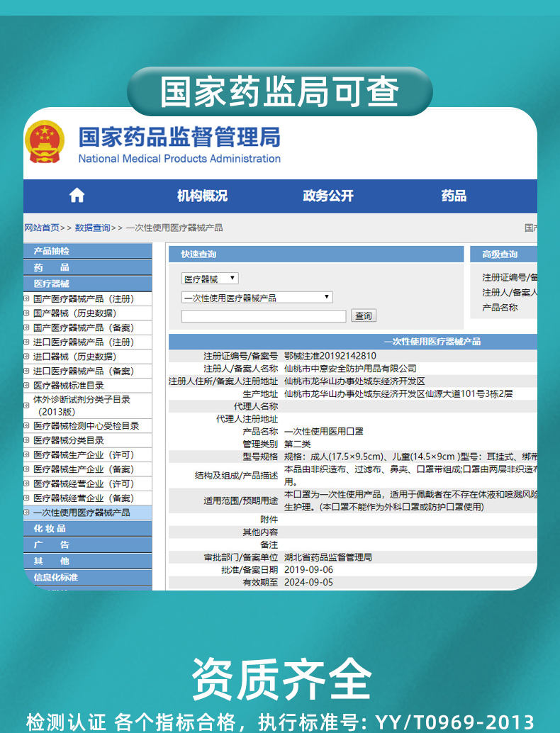Expand icon beside 医疗器械经营企业（备案）

(x=27, y=498)
